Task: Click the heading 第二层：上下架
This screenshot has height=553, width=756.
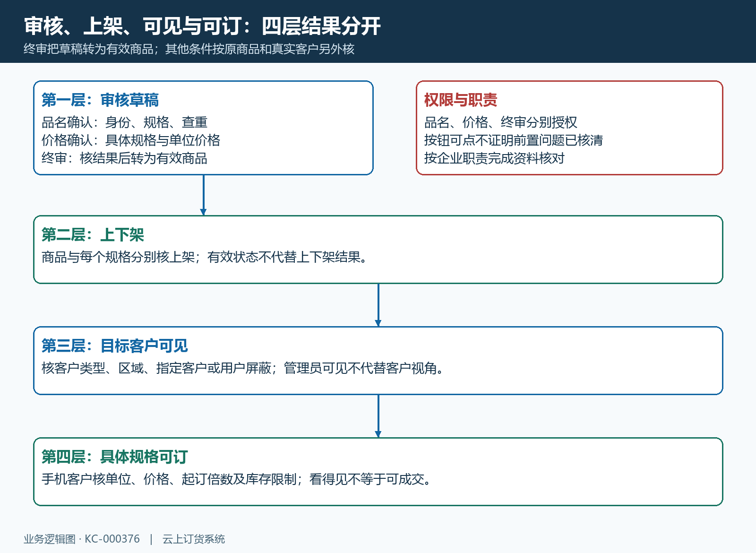Action: coord(93,235)
